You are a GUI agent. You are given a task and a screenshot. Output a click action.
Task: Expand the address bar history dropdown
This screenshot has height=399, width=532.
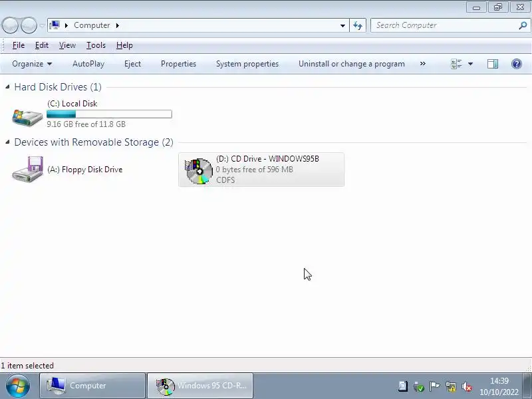(342, 25)
